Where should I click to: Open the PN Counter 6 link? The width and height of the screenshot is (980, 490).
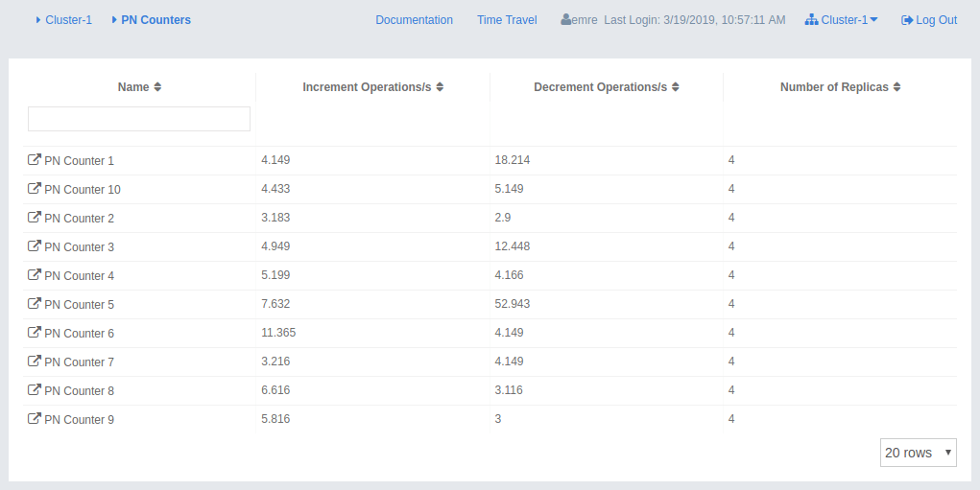coord(79,334)
